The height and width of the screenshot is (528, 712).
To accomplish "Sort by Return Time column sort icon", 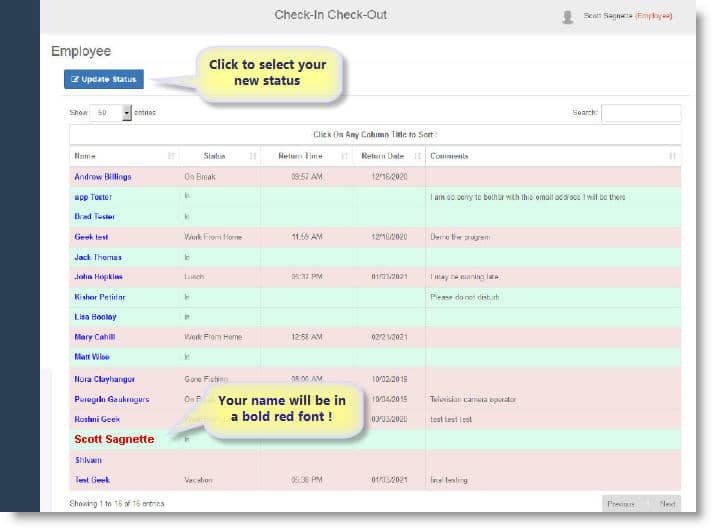I will (x=344, y=156).
